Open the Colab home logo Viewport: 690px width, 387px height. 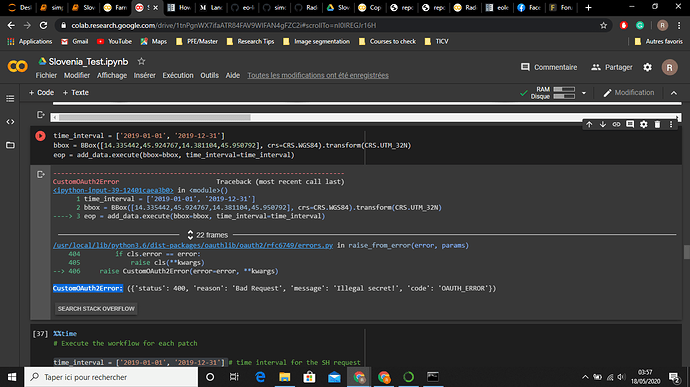[18, 66]
